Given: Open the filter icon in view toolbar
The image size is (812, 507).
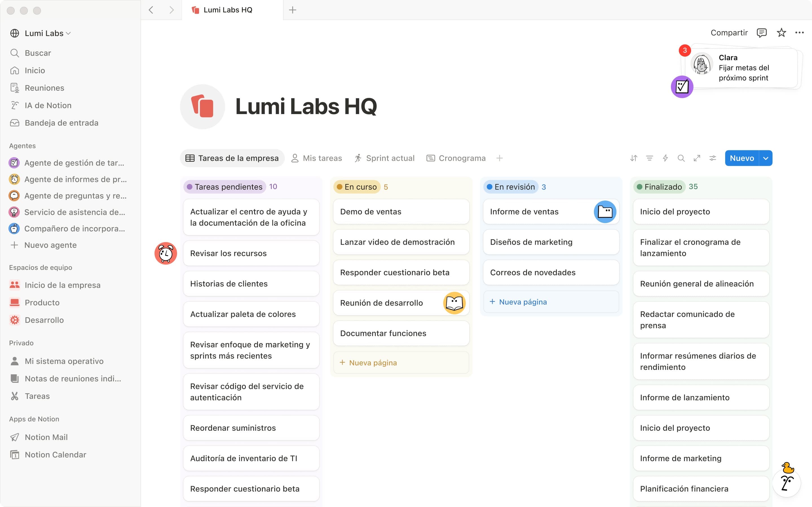Looking at the screenshot, I should (650, 158).
